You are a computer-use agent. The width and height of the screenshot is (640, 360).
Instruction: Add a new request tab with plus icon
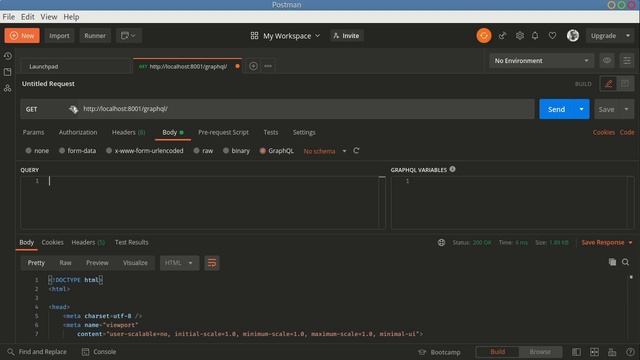pos(253,66)
